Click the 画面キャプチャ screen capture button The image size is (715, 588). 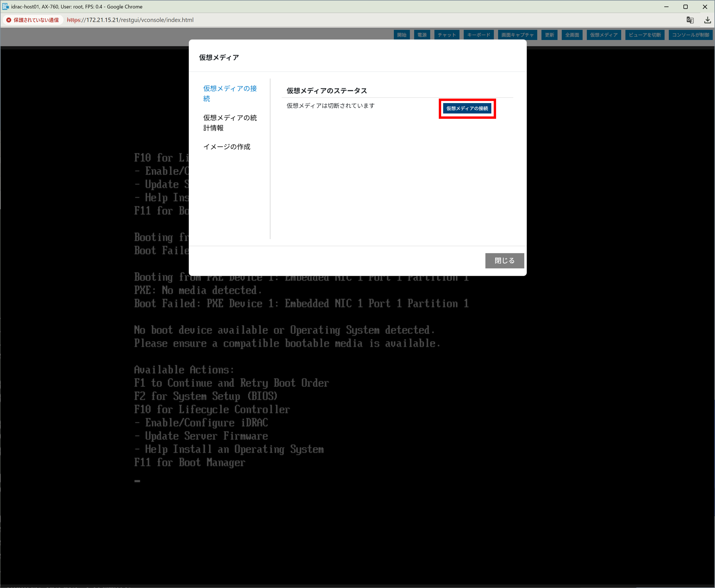point(517,35)
